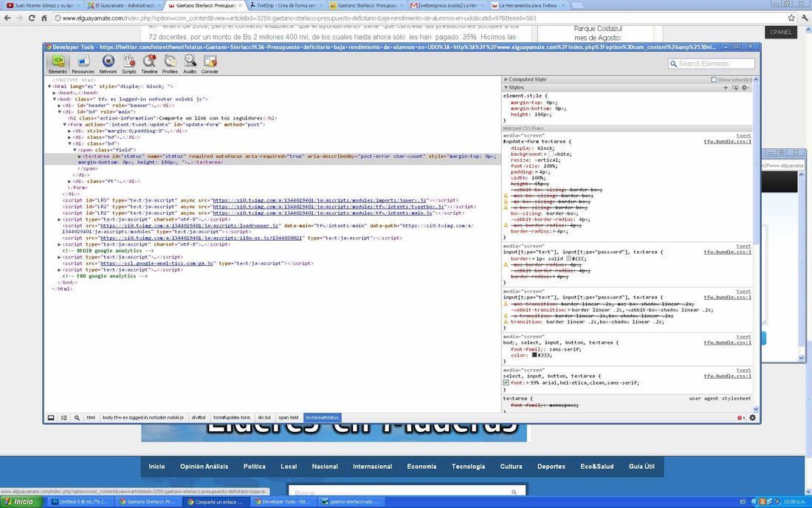Click the site Buscar search field

(x=407, y=492)
